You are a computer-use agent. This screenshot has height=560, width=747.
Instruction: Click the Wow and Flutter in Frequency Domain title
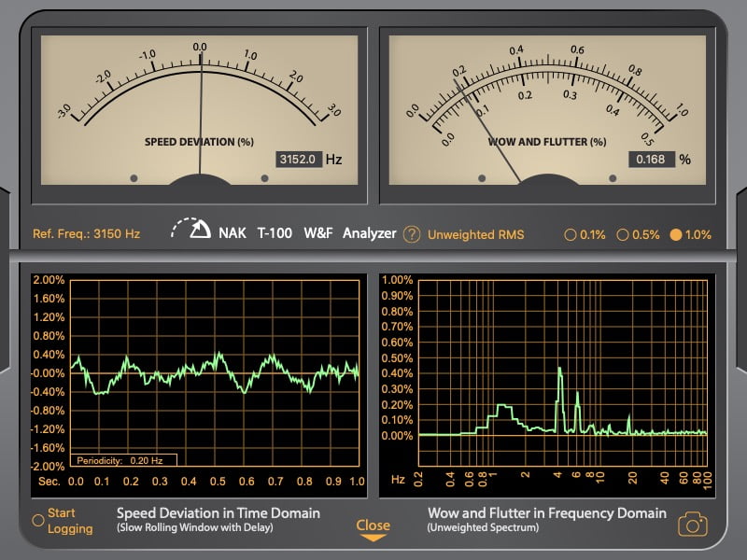547,512
